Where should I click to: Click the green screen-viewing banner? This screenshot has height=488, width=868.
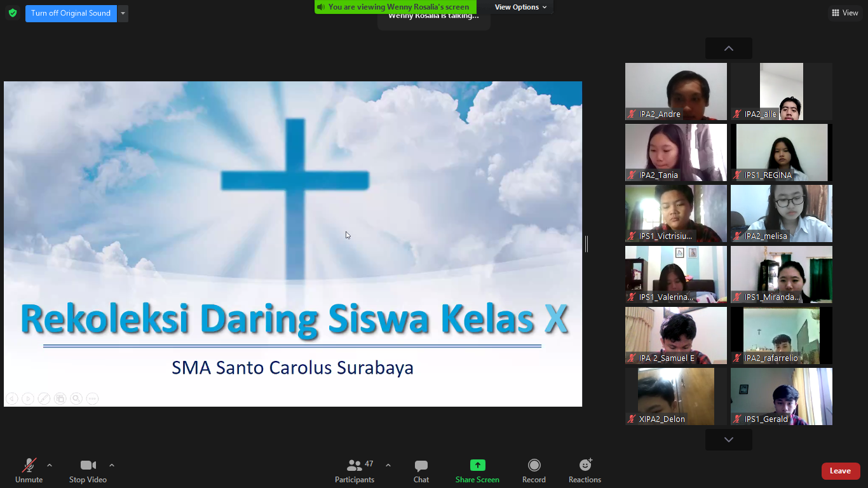pos(395,7)
